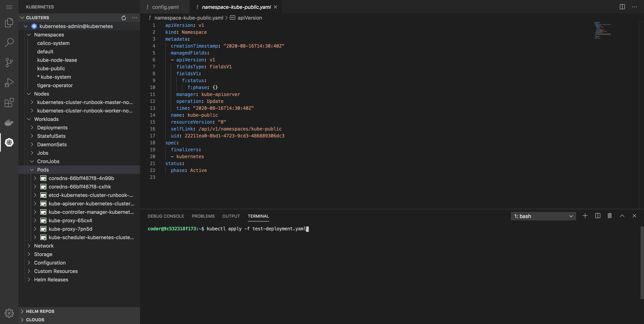The image size is (644, 324).
Task: Click the kube-scheduler pod status icon
Action: 44,238
